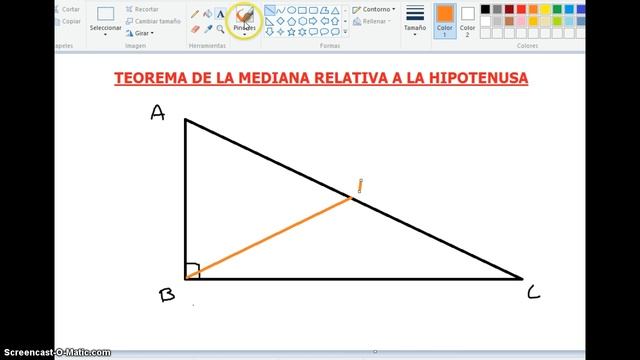Expand the Pinceles brushes dropdown arrow
The image size is (640, 360).
pyautogui.click(x=244, y=35)
